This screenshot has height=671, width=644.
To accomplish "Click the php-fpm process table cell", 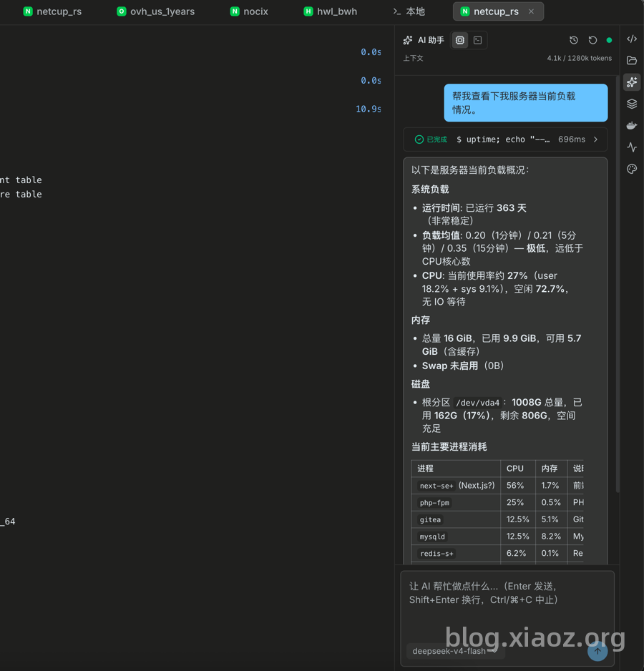I will click(x=456, y=502).
